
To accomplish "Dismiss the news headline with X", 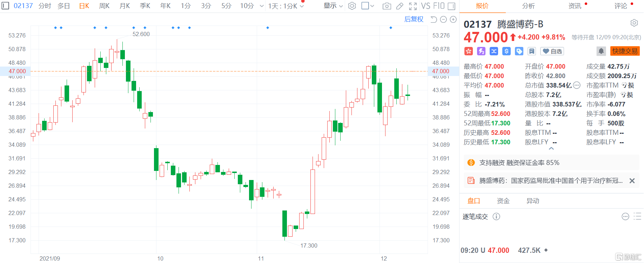I will click(632, 181).
